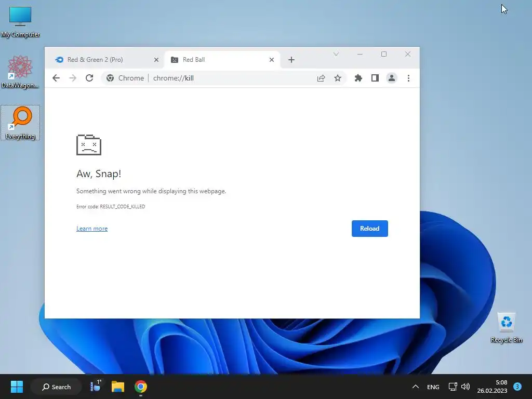
Task: Open the notification badge showing 3
Action: 517,387
